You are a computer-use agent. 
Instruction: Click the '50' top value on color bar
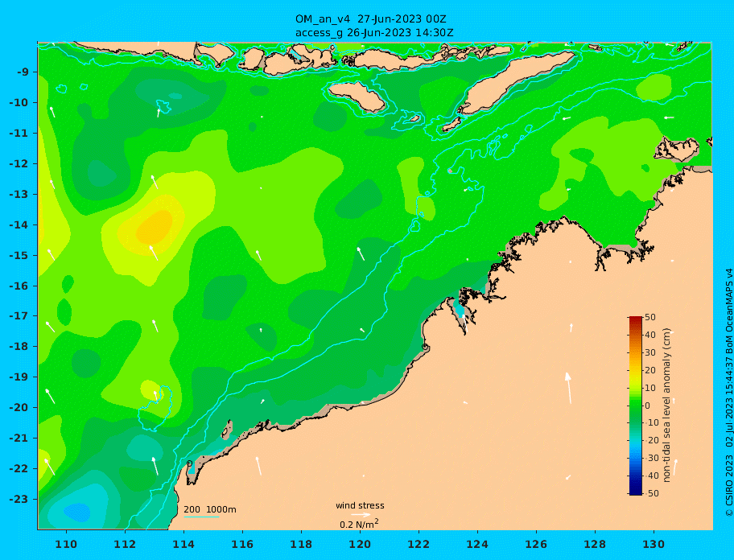(x=650, y=317)
